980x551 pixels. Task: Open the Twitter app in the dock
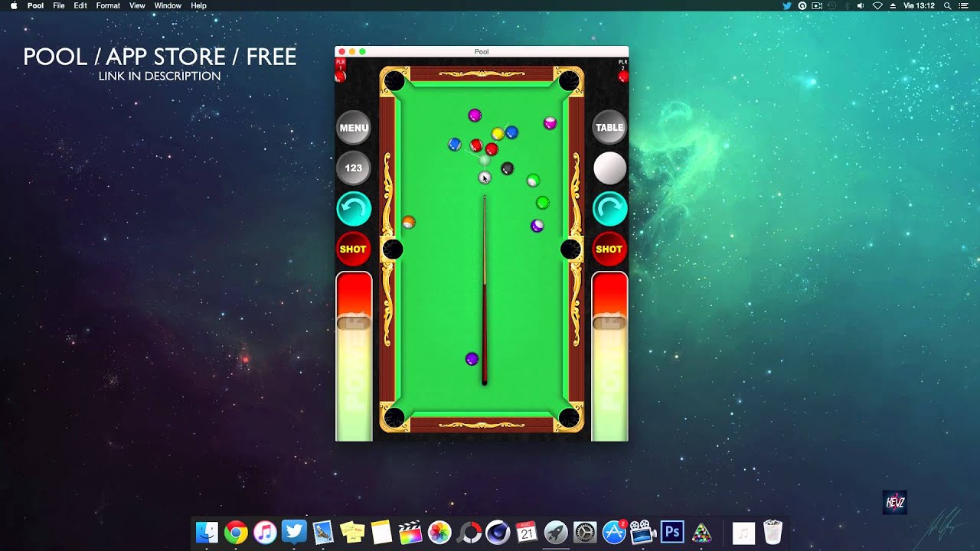click(294, 532)
